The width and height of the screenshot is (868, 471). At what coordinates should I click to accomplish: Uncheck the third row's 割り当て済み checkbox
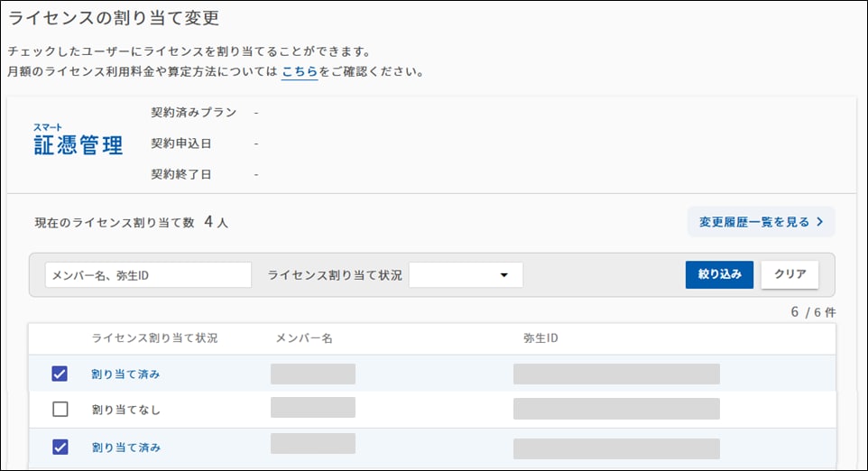(x=60, y=447)
